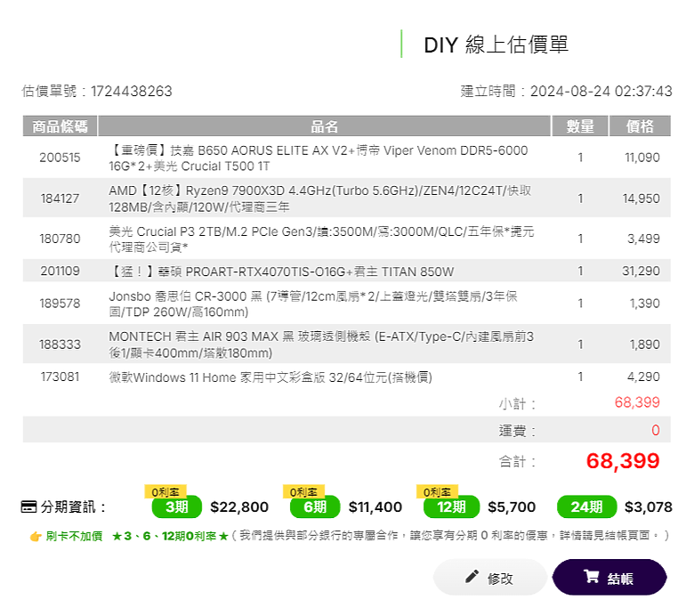Select the 3期 installment badge
The image size is (694, 616).
click(x=176, y=507)
